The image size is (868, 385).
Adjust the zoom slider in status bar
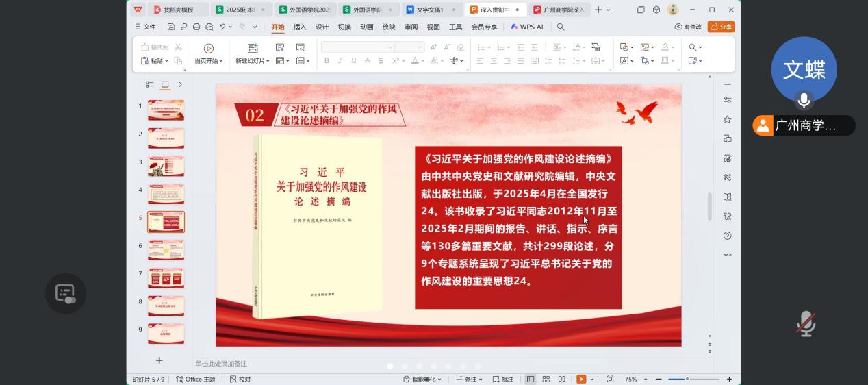(x=687, y=379)
